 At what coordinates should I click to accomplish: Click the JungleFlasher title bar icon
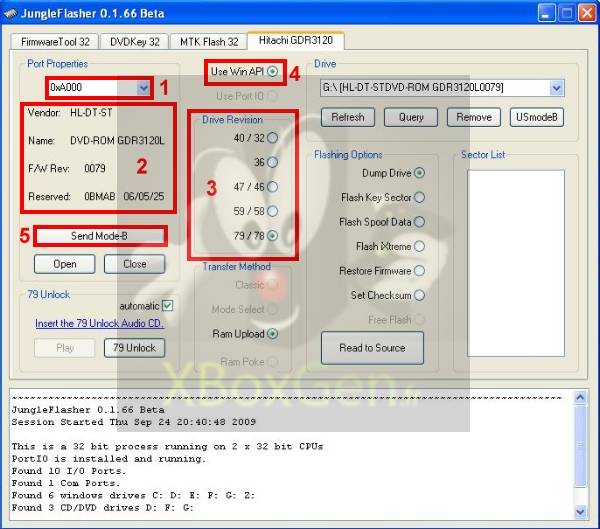pyautogui.click(x=10, y=13)
